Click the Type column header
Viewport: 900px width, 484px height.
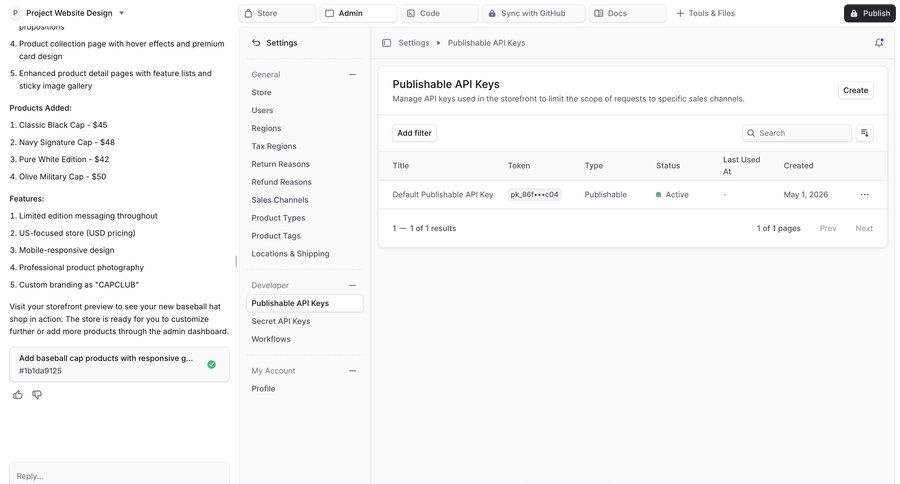pos(593,165)
